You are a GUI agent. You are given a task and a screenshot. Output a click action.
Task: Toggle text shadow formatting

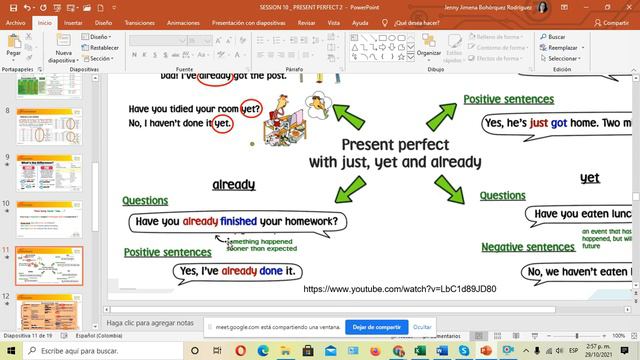165,55
